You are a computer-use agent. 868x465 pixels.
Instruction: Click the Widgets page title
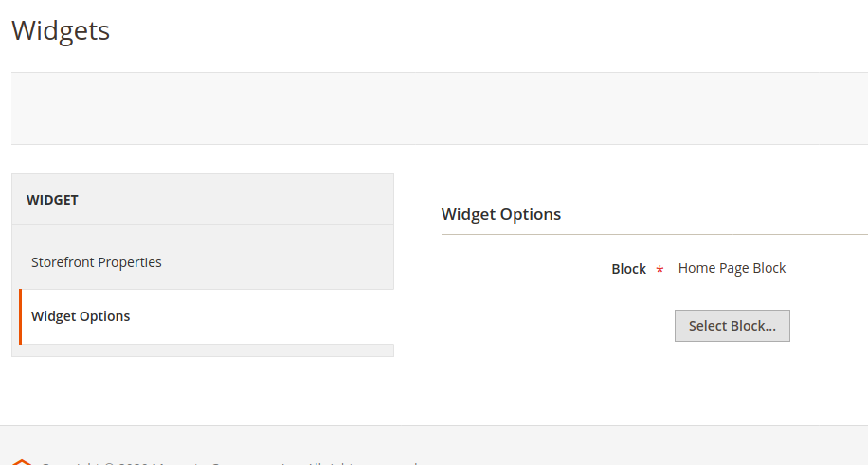61,30
